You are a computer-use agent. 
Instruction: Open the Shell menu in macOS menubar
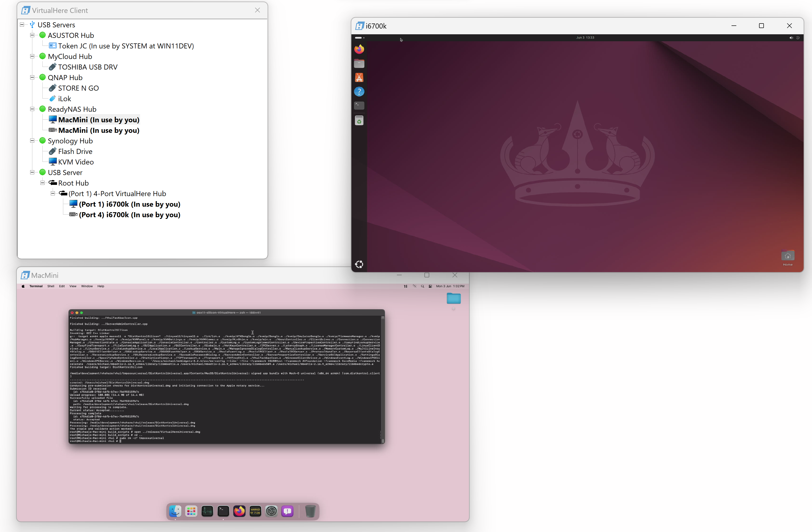coord(51,286)
